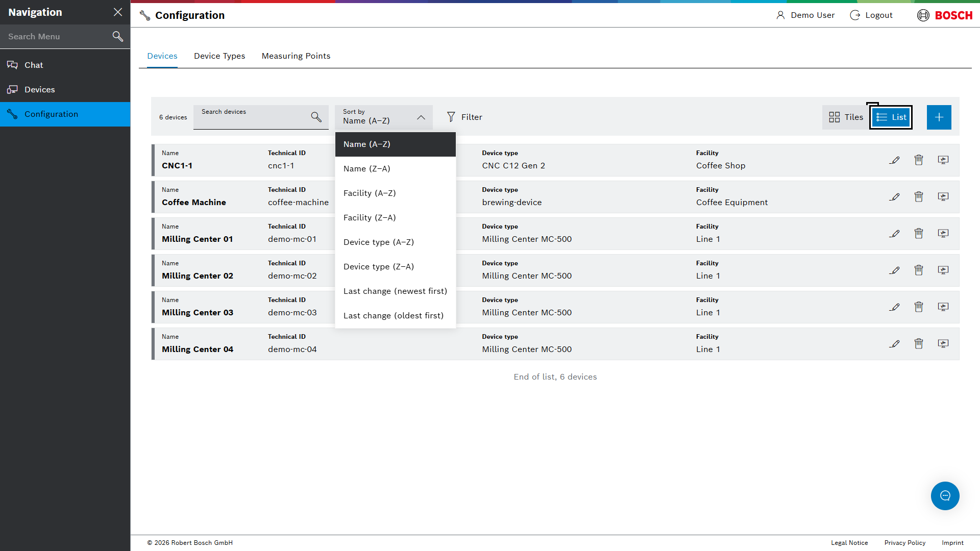
Task: Close the Navigation sidebar
Action: (x=118, y=12)
